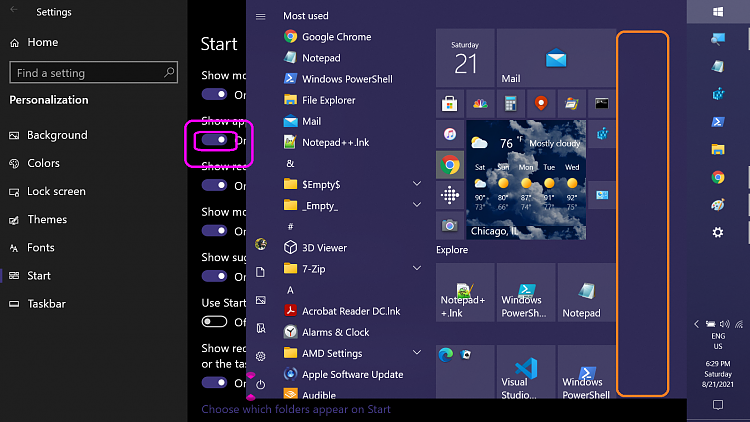Open the Chicago weather live tile
The height and width of the screenshot is (422, 750).
coord(526,180)
